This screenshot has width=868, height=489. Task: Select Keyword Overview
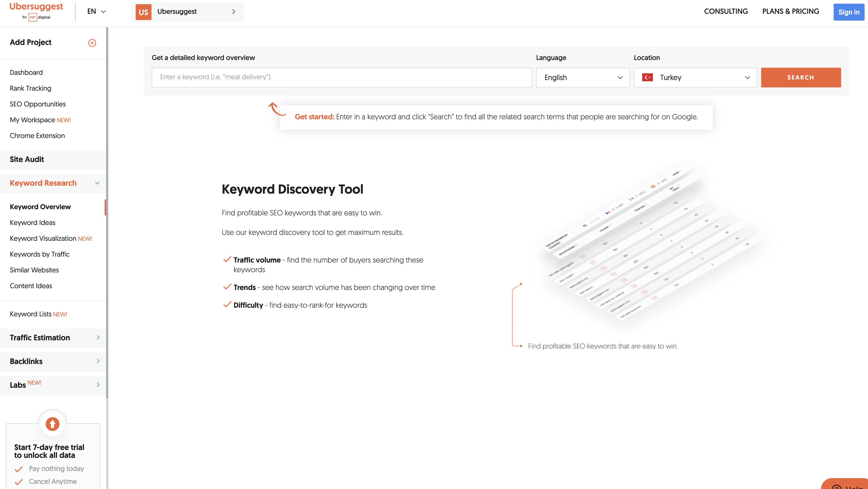coord(40,207)
